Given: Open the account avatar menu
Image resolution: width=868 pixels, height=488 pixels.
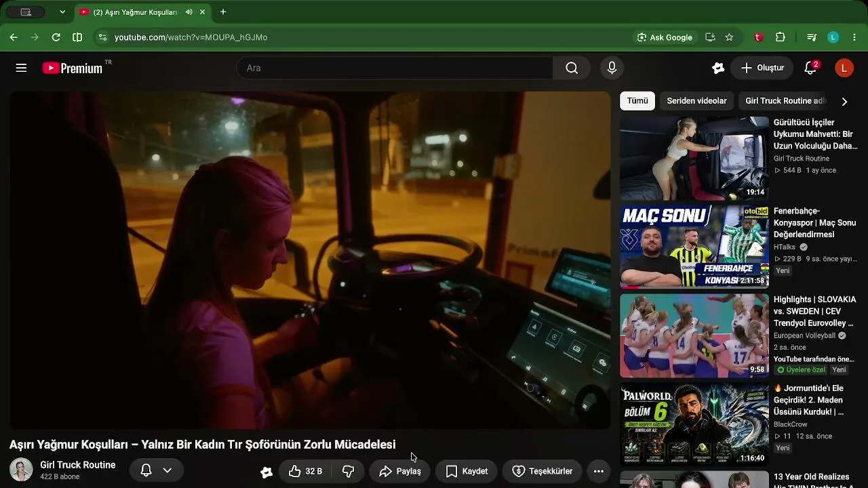Looking at the screenshot, I should [x=844, y=68].
